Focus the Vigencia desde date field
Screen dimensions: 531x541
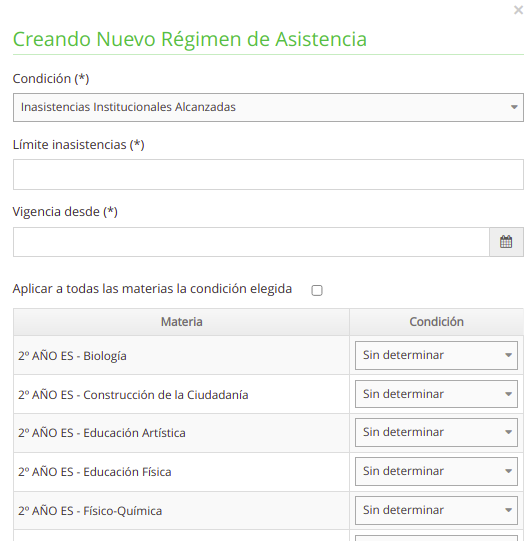[x=251, y=242]
